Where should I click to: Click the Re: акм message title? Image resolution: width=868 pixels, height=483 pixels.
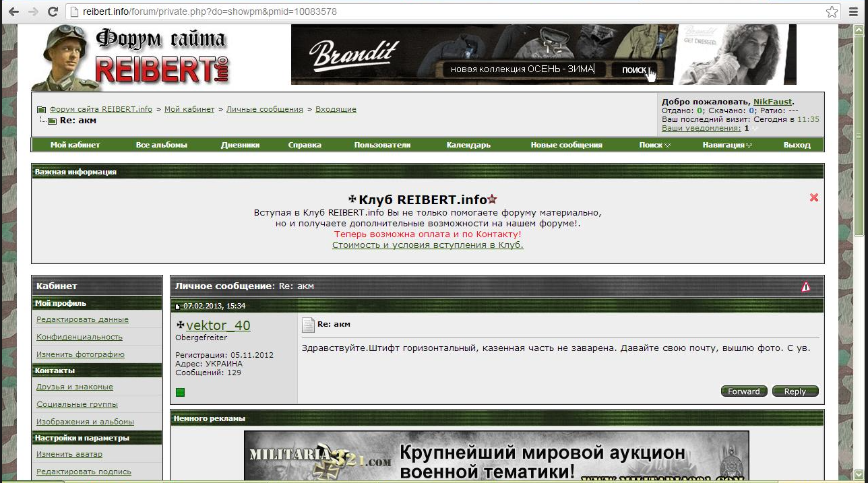click(334, 324)
